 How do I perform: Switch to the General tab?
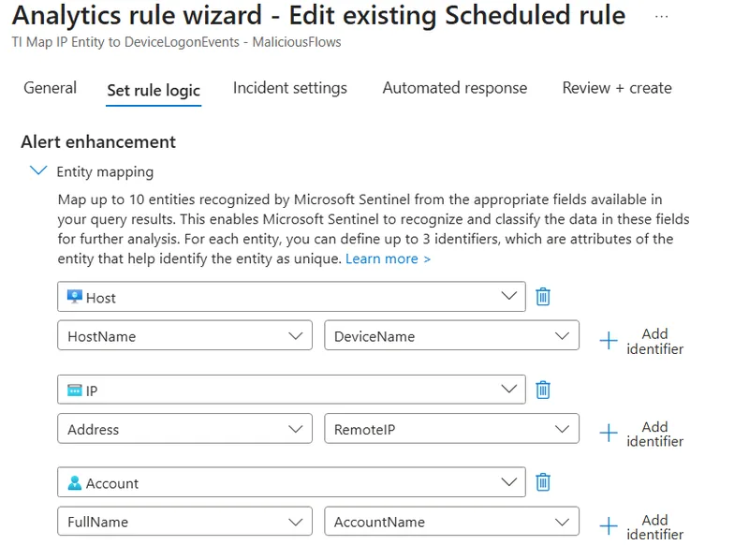pyautogui.click(x=51, y=88)
